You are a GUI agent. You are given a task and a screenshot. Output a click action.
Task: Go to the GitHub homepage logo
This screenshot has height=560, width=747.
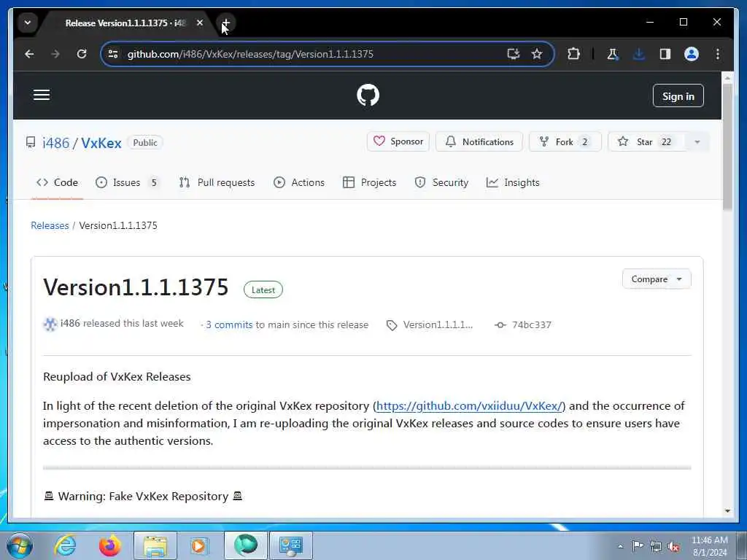coord(368,96)
